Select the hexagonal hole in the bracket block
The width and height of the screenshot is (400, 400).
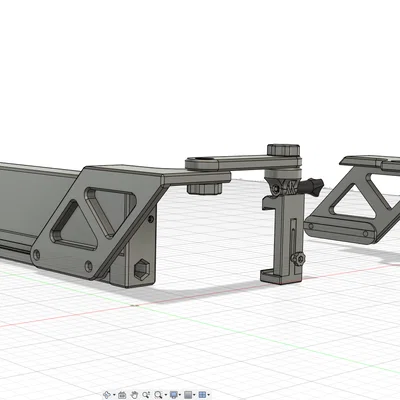pos(142,269)
